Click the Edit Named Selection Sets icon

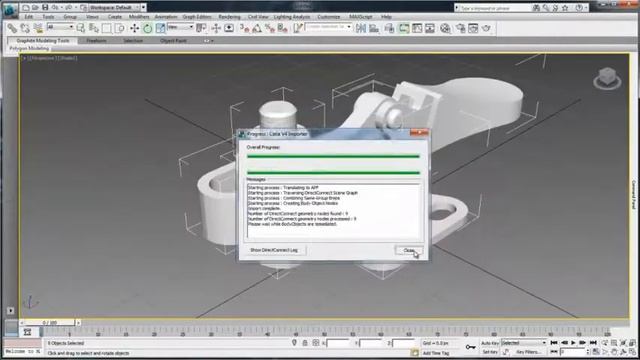(x=298, y=28)
